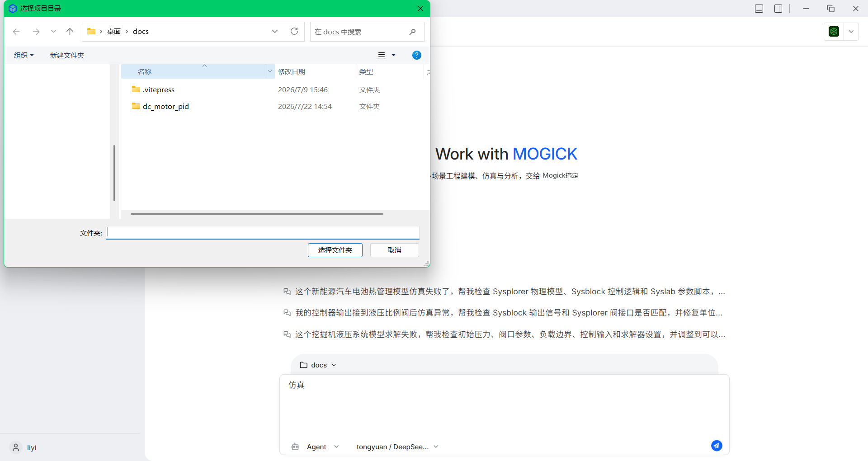Open the tongyuan / DeepSee model selector
This screenshot has height=461, width=868.
tap(397, 447)
